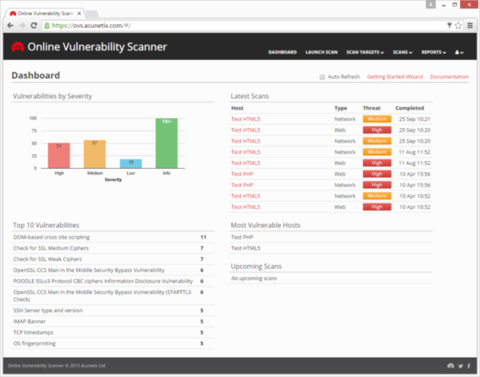Click the browser address bar URL field
This screenshot has width=480, height=377.
pos(247,25)
